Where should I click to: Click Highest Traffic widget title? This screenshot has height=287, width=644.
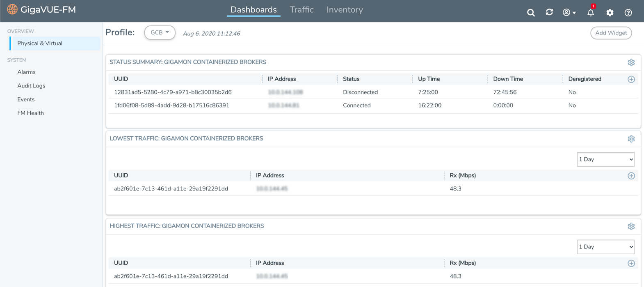click(187, 226)
